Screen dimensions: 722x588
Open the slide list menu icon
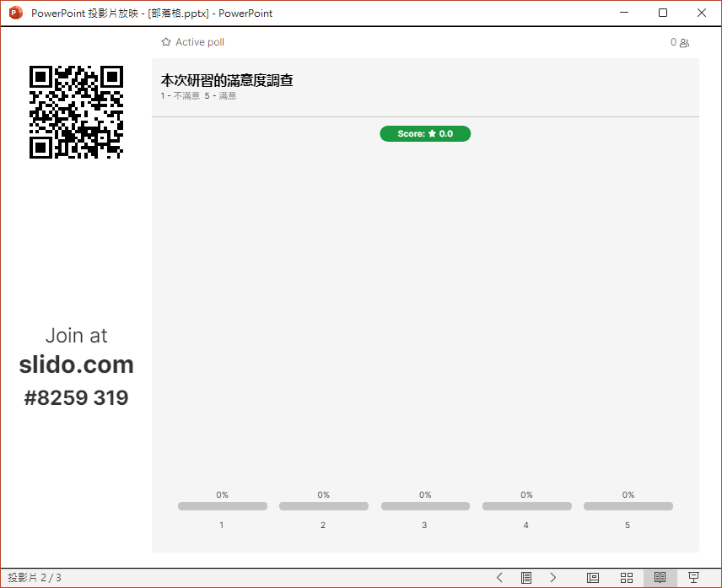point(525,577)
